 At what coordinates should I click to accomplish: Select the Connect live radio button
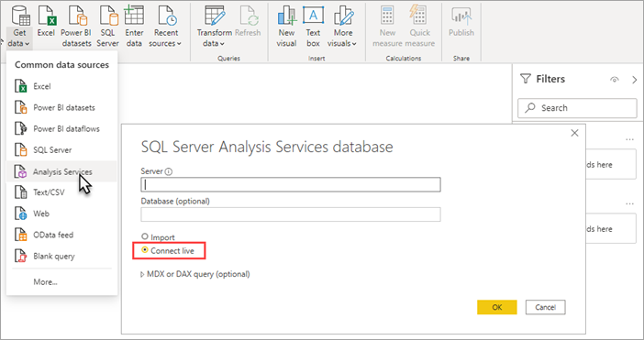144,250
